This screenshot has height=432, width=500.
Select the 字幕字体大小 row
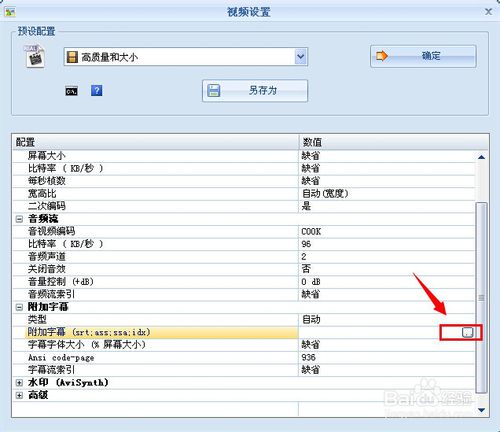coord(244,345)
